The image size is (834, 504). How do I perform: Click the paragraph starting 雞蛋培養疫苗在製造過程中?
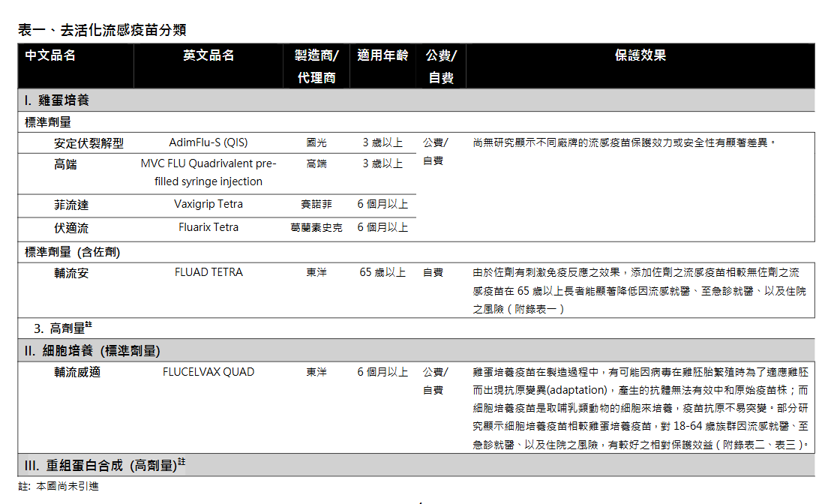pos(640,408)
